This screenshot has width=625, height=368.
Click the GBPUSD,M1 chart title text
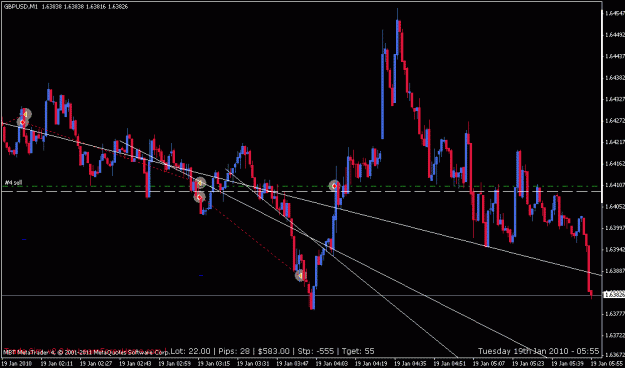[x=20, y=7]
